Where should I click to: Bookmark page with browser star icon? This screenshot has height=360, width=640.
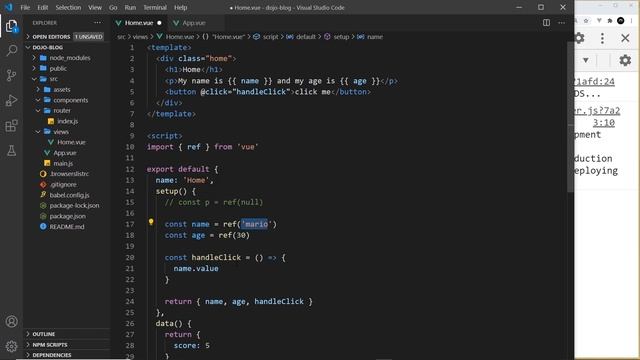(586, 20)
